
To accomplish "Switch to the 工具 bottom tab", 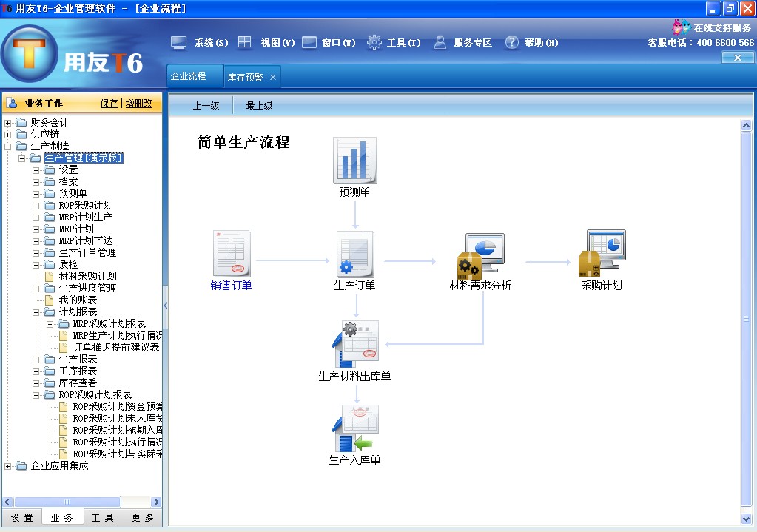I will (102, 517).
